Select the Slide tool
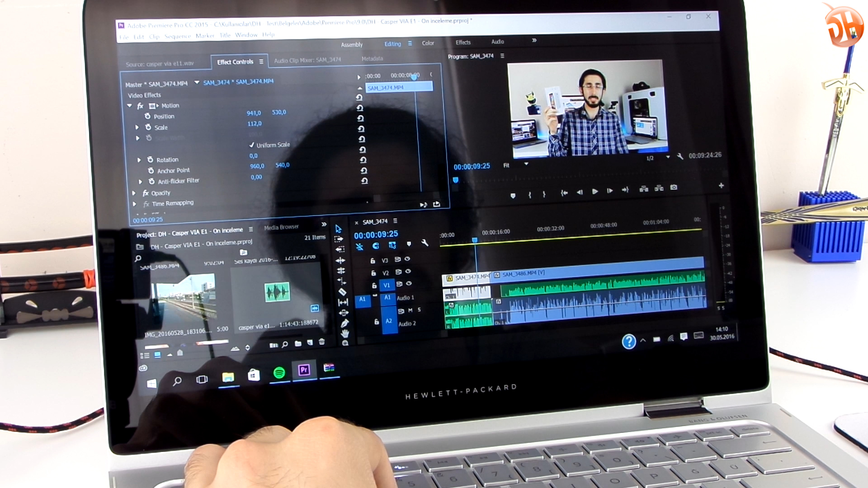868x488 pixels. (x=344, y=313)
